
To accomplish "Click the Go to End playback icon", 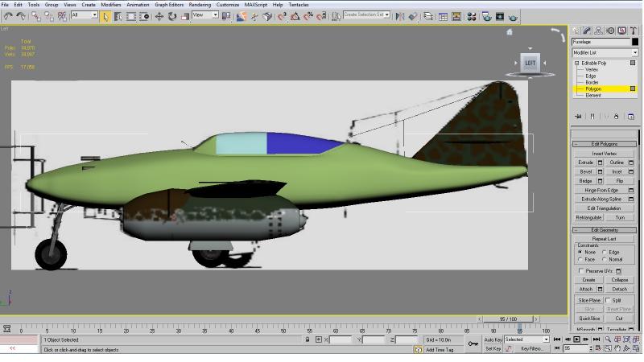I will pyautogui.click(x=597, y=339).
